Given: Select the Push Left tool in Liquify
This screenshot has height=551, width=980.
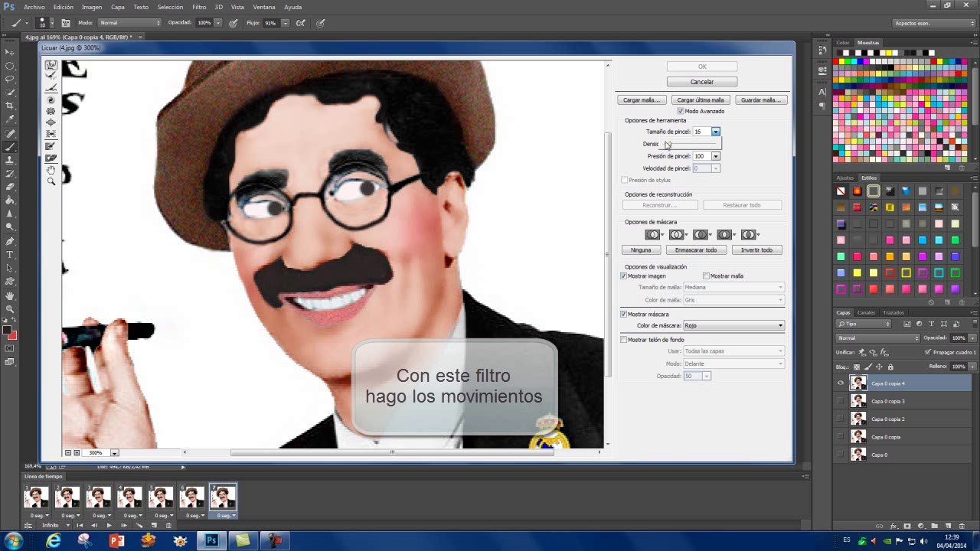Looking at the screenshot, I should (x=51, y=134).
